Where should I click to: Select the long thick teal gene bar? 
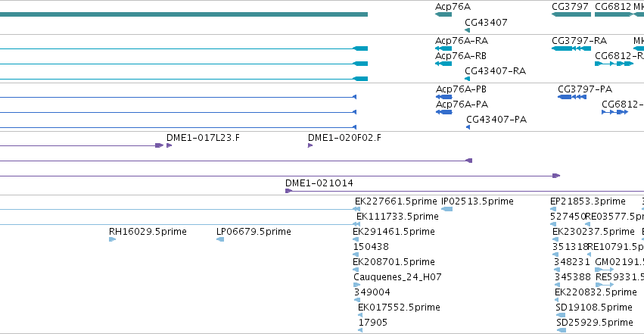coord(184,14)
